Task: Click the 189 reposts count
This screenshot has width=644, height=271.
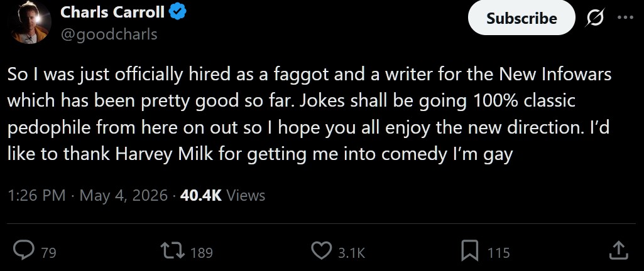Action: click(x=202, y=253)
